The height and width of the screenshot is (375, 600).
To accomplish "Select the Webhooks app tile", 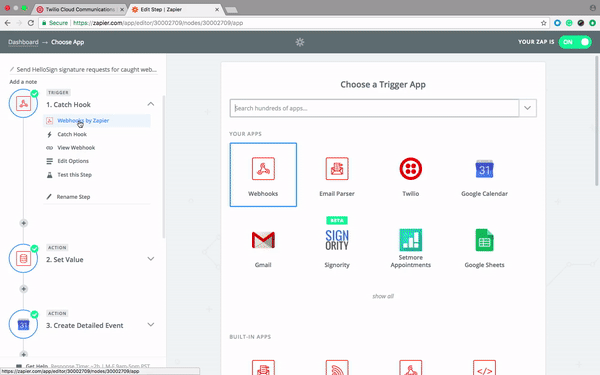I will (x=263, y=174).
